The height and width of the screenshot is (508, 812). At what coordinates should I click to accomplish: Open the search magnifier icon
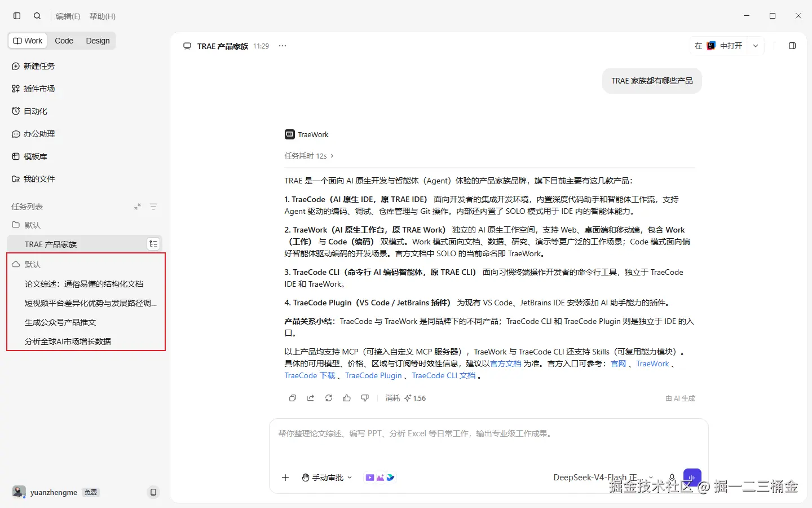pyautogui.click(x=37, y=16)
